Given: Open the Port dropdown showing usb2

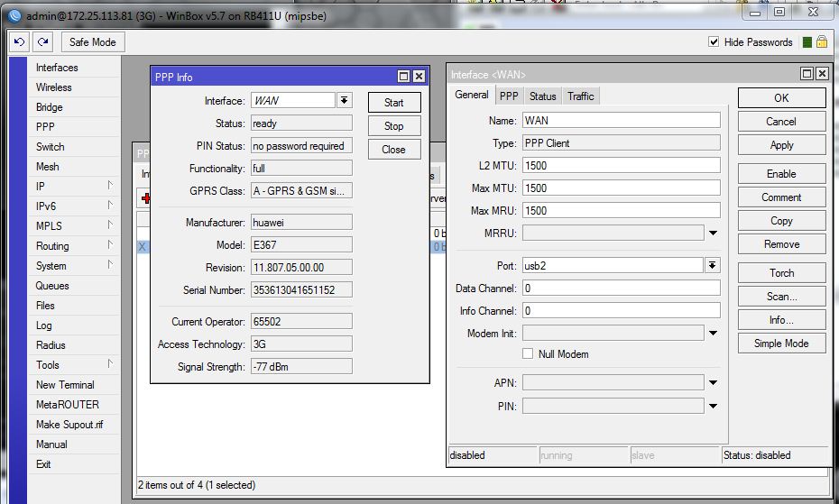Looking at the screenshot, I should [x=713, y=265].
